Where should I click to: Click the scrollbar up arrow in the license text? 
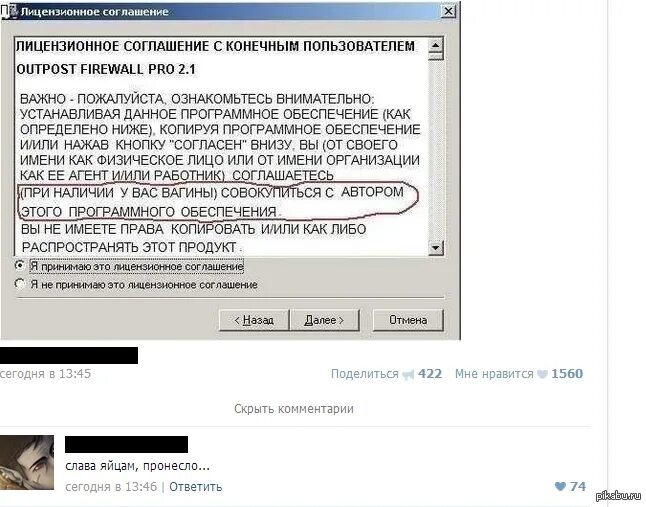coord(435,45)
